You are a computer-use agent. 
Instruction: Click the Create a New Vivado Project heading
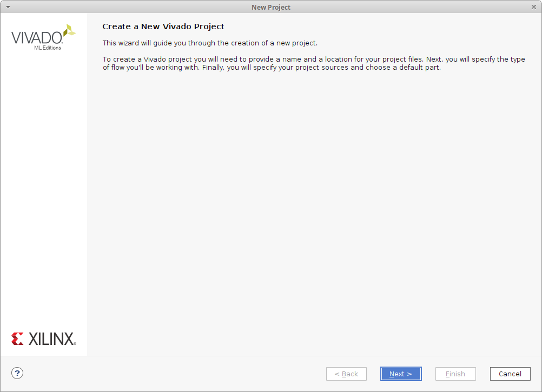163,26
